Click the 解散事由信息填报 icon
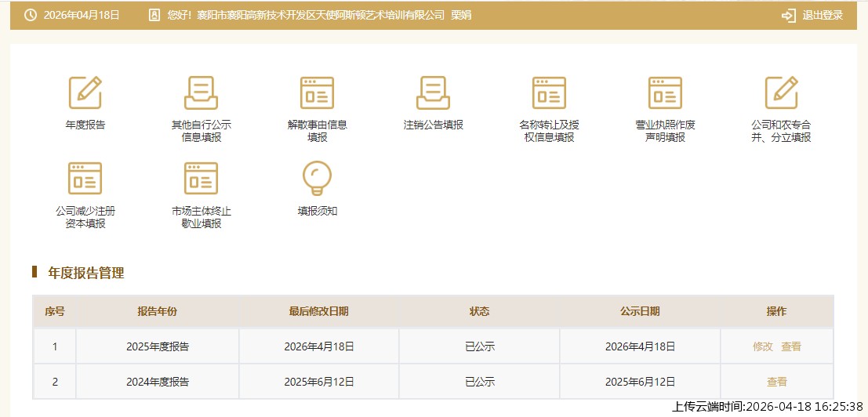 (317, 93)
